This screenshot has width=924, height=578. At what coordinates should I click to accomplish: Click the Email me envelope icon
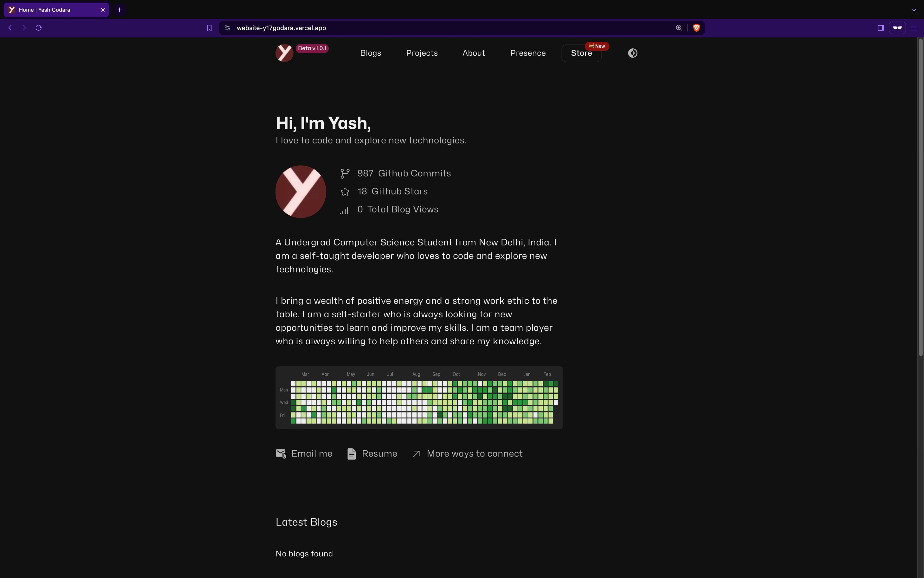(x=280, y=454)
